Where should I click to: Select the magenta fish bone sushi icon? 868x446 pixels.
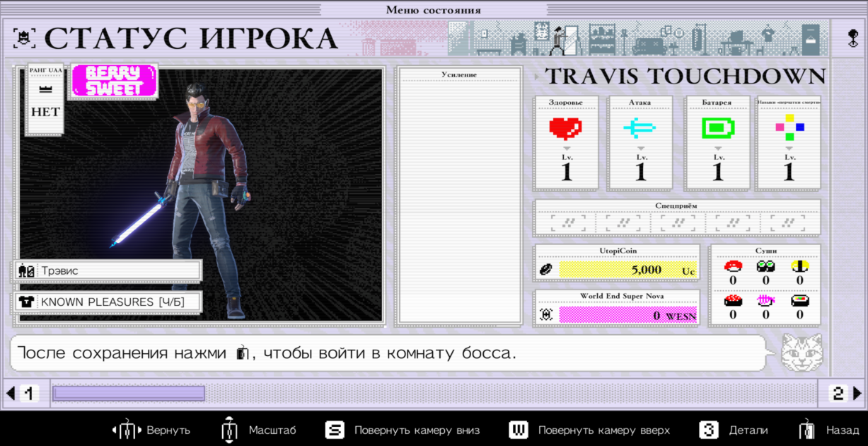tap(765, 300)
